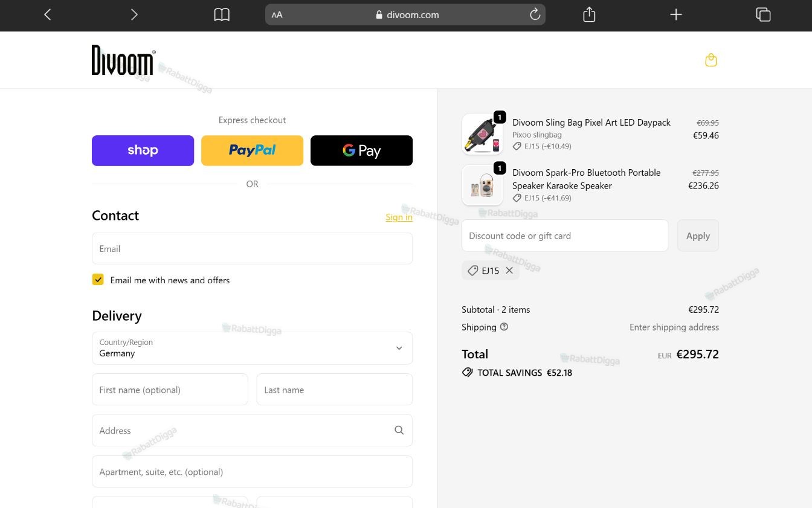
Task: Click the shipping help question mark icon
Action: point(504,327)
